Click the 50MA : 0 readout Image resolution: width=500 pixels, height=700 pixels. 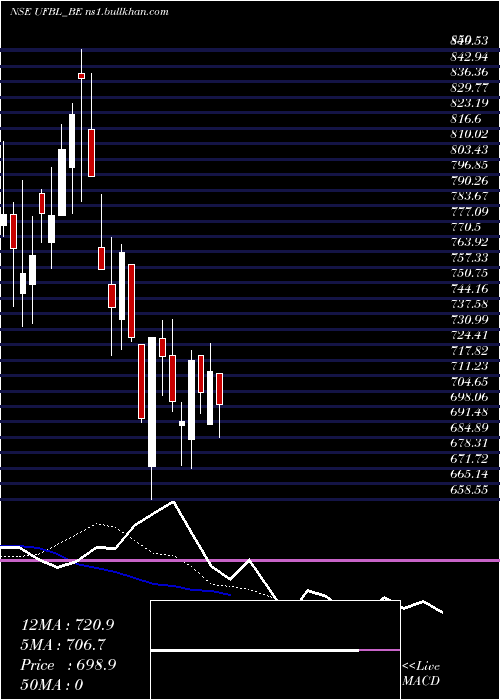[52, 685]
